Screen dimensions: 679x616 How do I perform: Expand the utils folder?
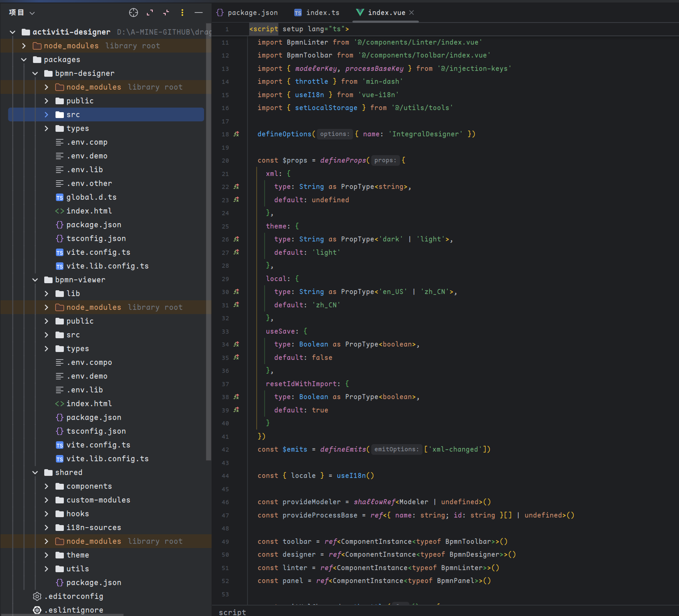coord(46,568)
